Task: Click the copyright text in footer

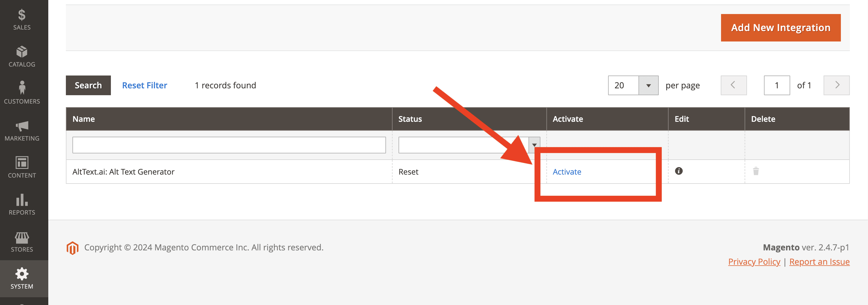Action: [204, 247]
